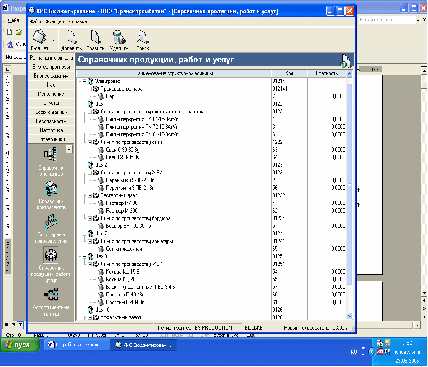Viewport: 428px width, 367px height.
Task: Open the bottom sidebar icon with connected boxes
Action: click(51, 295)
